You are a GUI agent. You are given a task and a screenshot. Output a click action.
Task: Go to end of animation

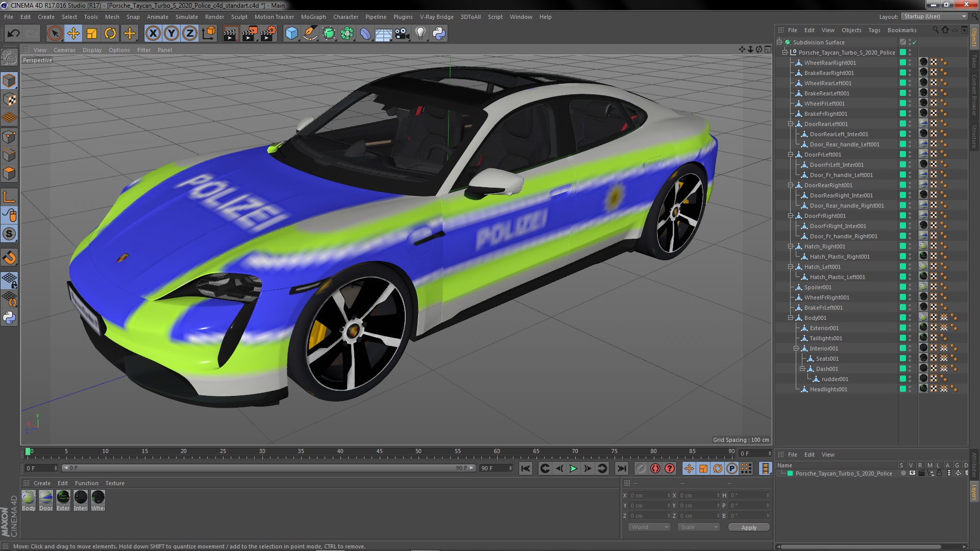point(621,468)
